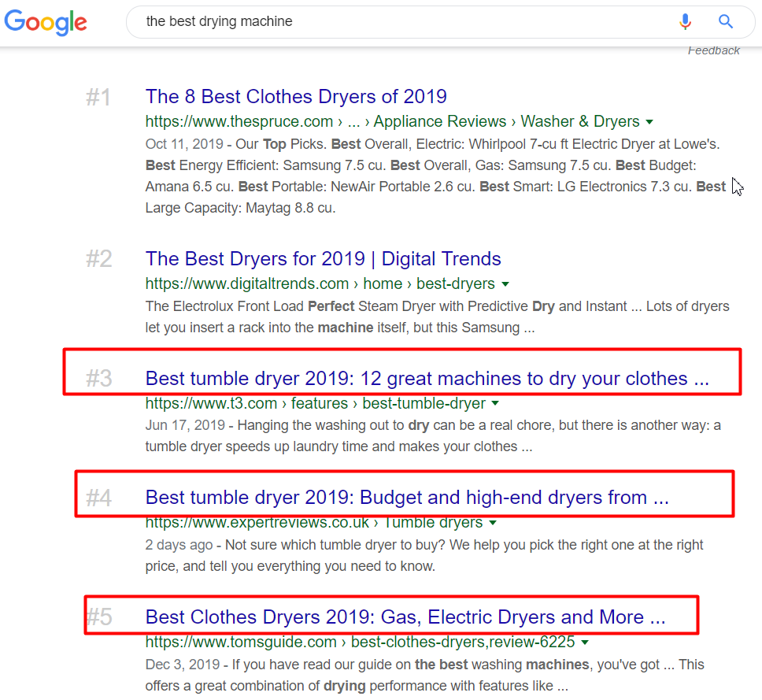Image resolution: width=762 pixels, height=700 pixels.
Task: Click the 'Oct 11, 2019' snippet text
Action: [184, 144]
